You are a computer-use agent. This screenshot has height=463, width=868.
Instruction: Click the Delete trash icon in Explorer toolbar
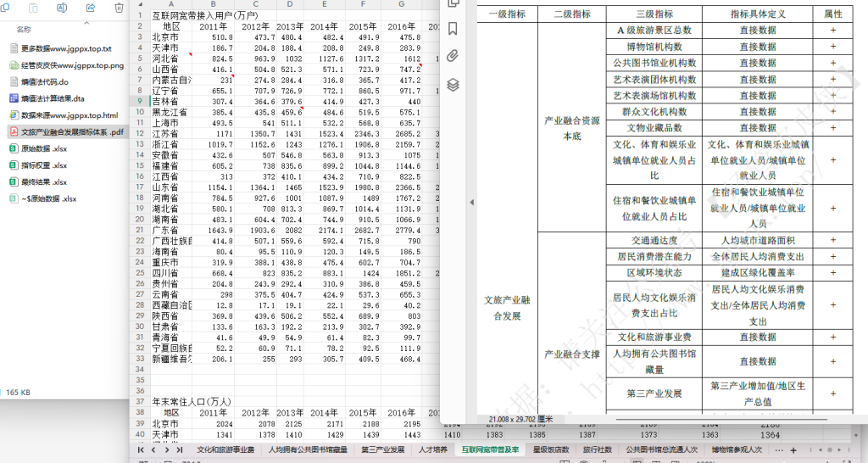pyautogui.click(x=119, y=8)
